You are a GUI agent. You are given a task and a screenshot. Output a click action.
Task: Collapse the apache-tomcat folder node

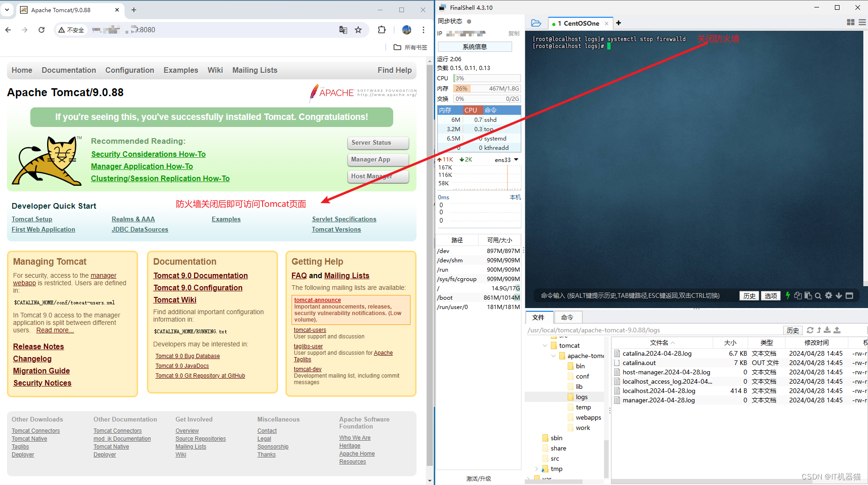(553, 356)
